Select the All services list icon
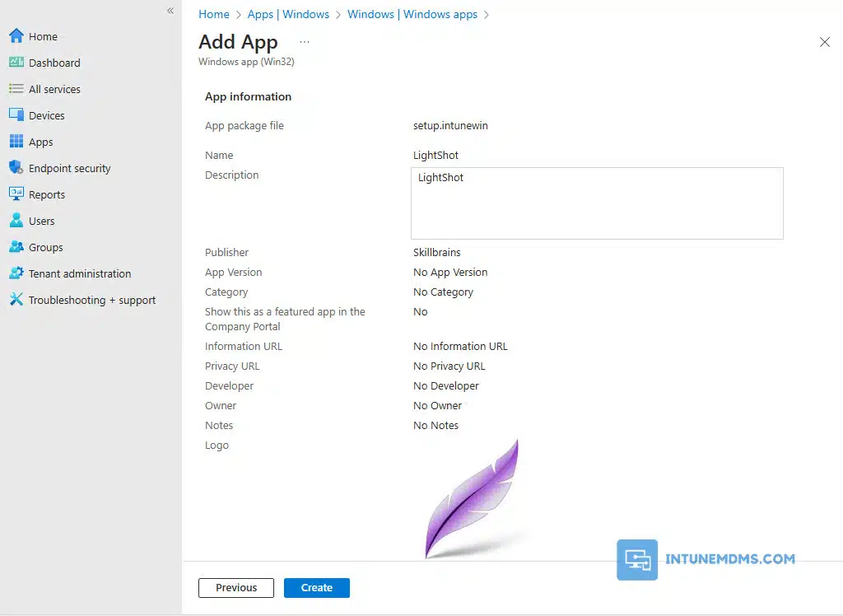The image size is (843, 616). click(16, 89)
